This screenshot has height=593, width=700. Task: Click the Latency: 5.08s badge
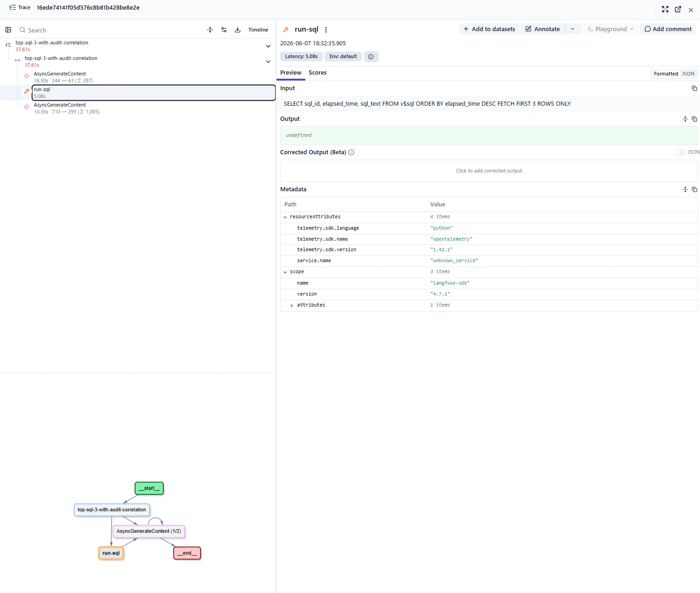click(301, 57)
